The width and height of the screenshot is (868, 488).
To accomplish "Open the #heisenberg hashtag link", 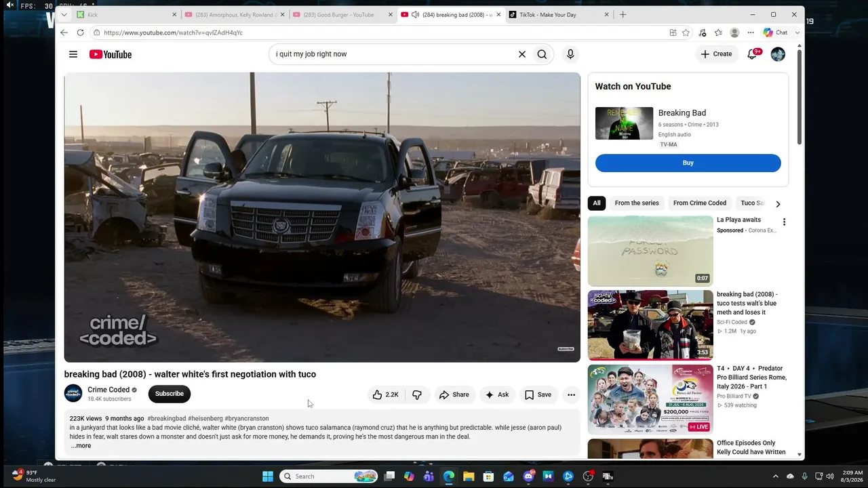I will click(x=205, y=419).
